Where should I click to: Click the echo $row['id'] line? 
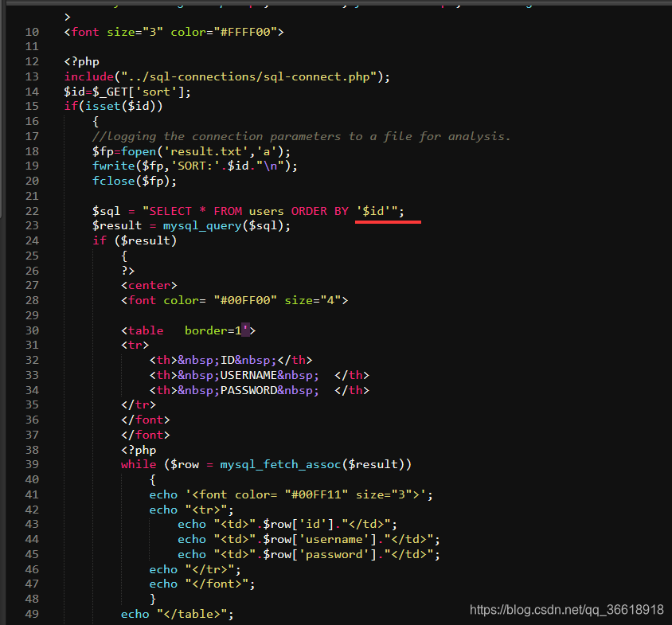click(287, 524)
